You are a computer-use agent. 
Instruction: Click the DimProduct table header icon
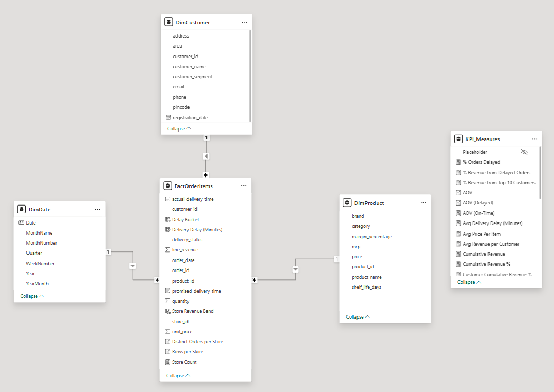pos(347,203)
